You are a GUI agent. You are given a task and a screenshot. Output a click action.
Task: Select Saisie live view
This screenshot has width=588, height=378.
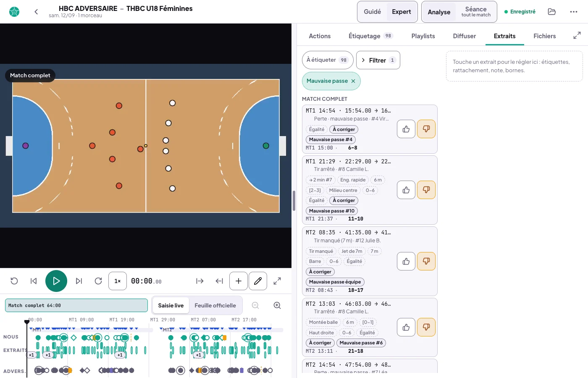(171, 305)
